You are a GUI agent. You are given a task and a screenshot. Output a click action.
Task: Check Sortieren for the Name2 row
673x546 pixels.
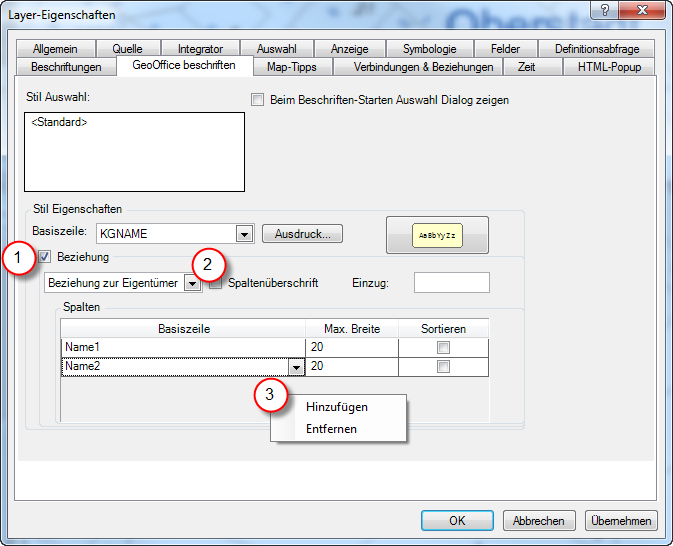coord(443,367)
